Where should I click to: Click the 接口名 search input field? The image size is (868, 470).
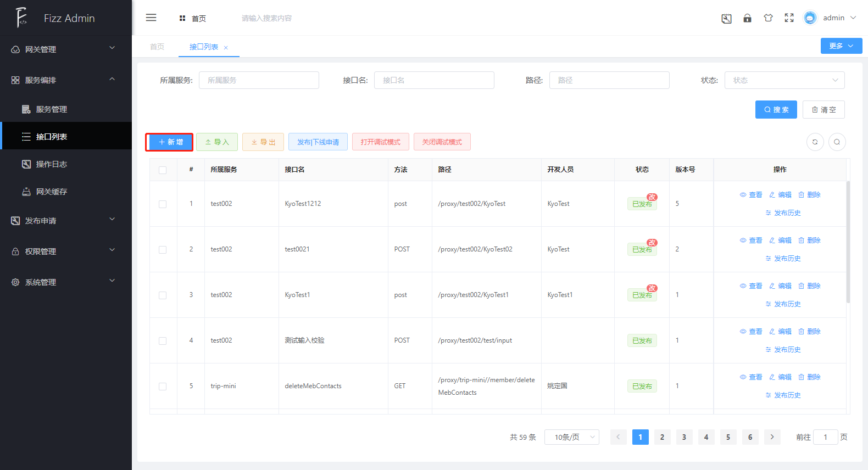coord(434,80)
